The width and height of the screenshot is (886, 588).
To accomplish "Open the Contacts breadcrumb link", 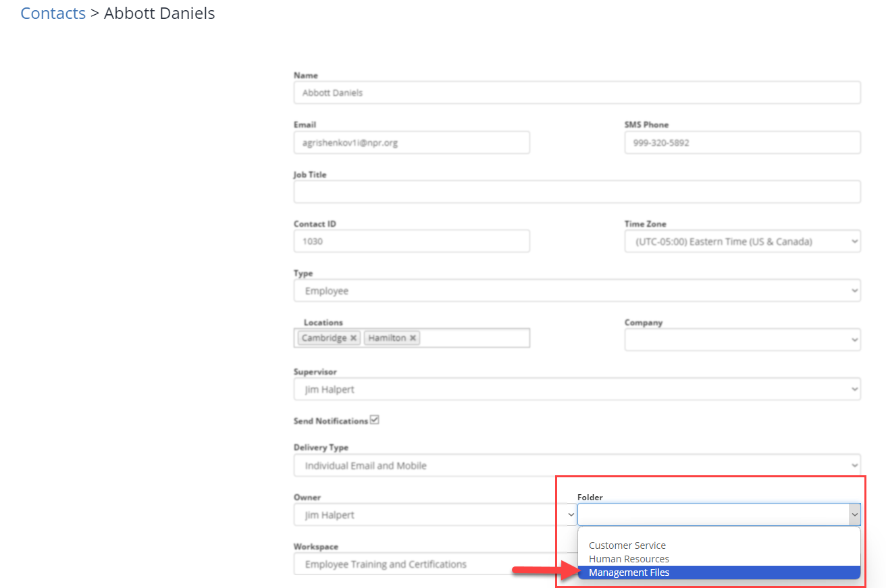I will coord(53,13).
